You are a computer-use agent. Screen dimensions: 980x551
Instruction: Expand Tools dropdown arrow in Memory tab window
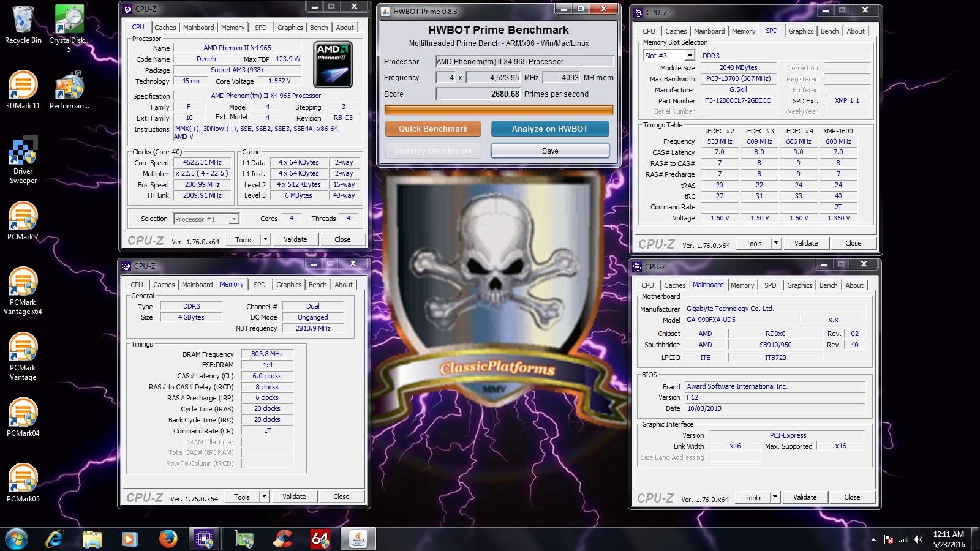click(x=264, y=497)
